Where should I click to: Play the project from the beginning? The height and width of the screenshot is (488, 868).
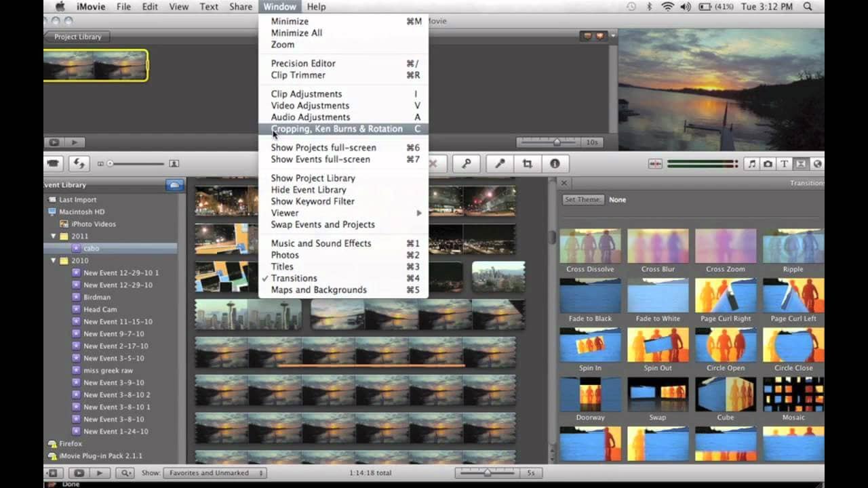point(75,142)
